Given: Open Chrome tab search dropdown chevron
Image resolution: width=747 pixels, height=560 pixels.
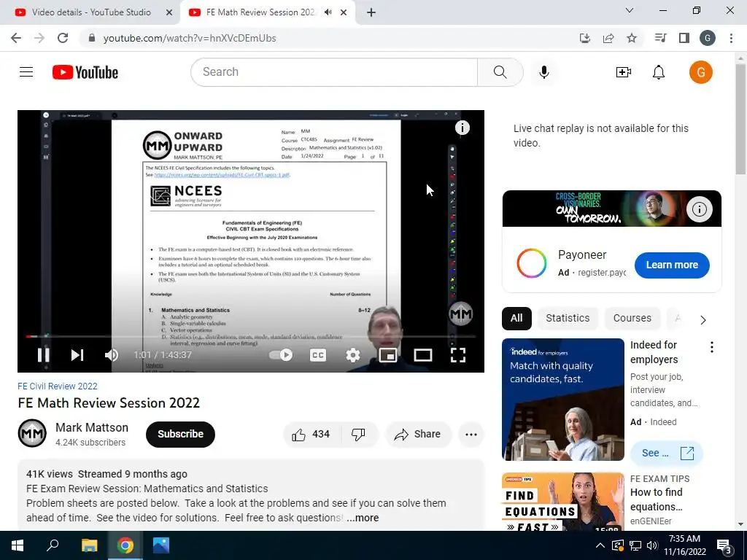Looking at the screenshot, I should click(x=630, y=10).
